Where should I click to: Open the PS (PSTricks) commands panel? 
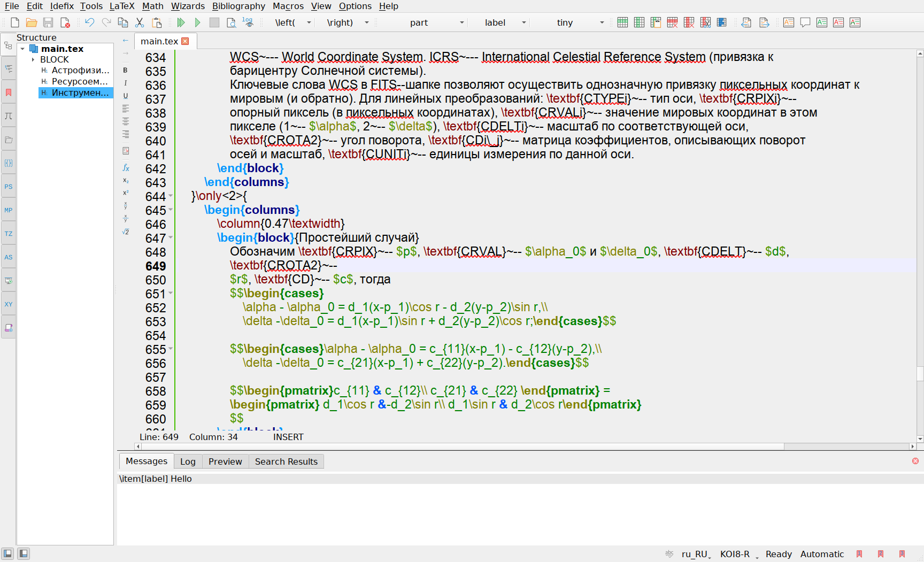coord(9,187)
